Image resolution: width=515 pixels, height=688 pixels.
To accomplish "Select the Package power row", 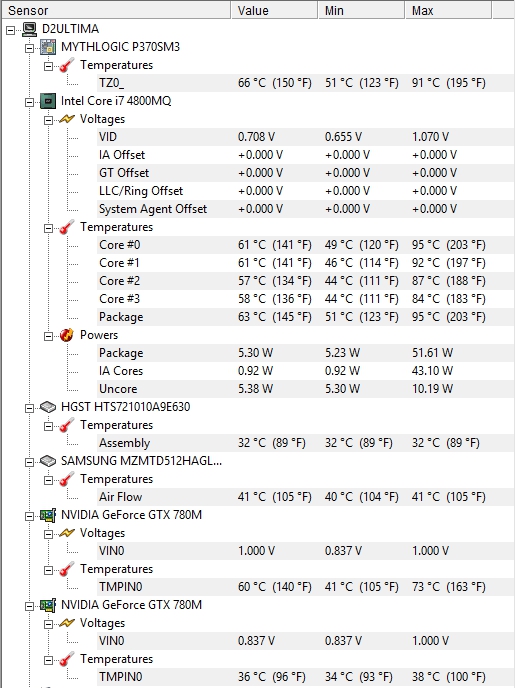I will coord(306,353).
